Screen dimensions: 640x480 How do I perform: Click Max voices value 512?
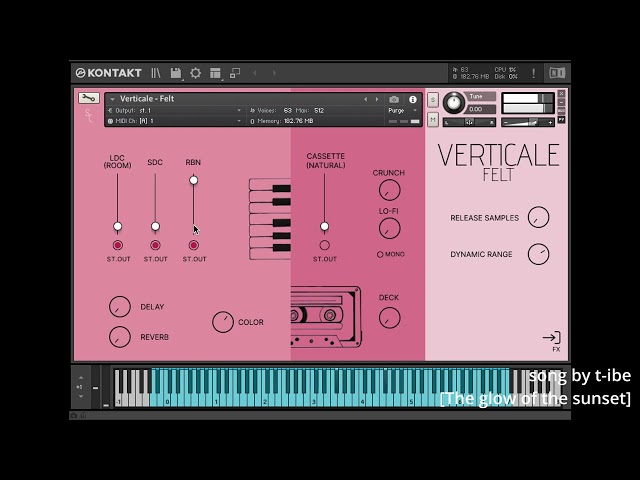pyautogui.click(x=319, y=111)
